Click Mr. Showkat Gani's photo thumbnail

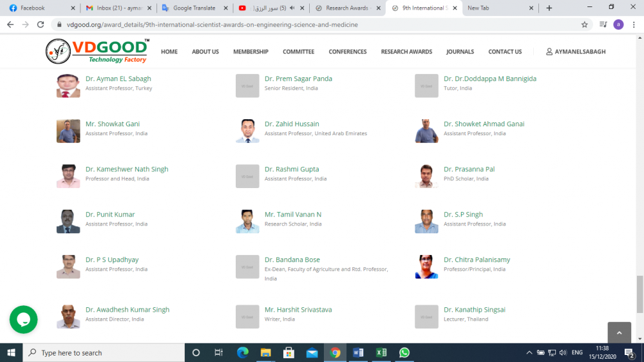[x=68, y=131]
